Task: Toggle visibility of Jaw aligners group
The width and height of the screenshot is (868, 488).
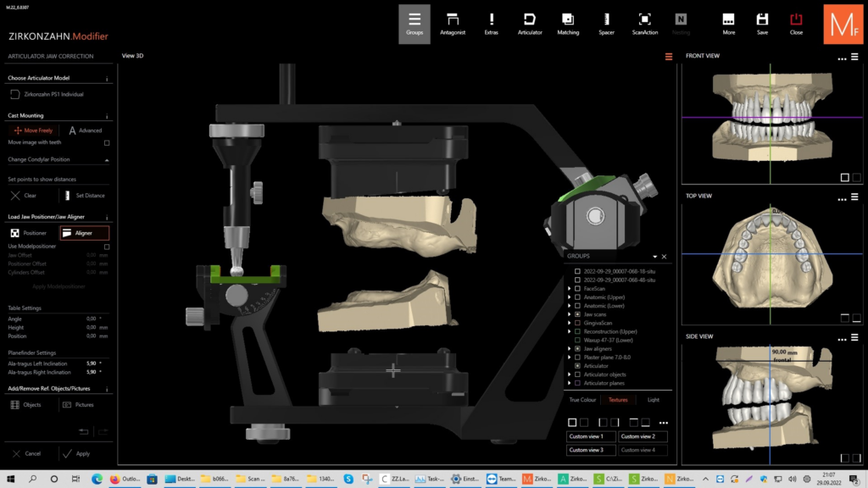Action: (577, 349)
